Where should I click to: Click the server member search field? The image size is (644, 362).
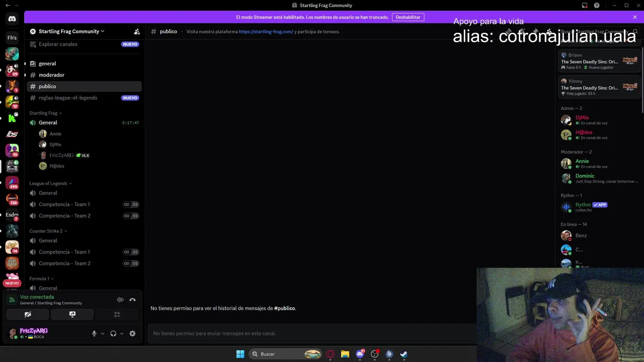pos(599,32)
